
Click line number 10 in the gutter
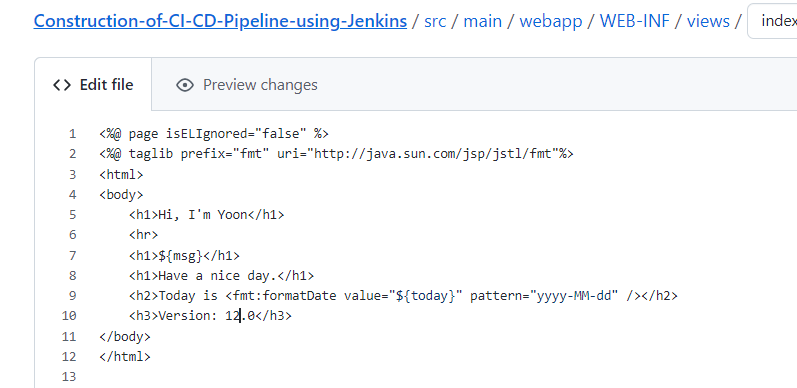(69, 316)
